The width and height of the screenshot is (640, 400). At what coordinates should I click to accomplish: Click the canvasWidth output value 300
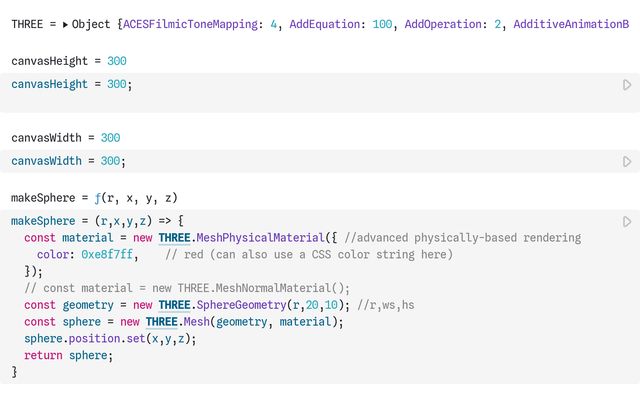[110, 137]
